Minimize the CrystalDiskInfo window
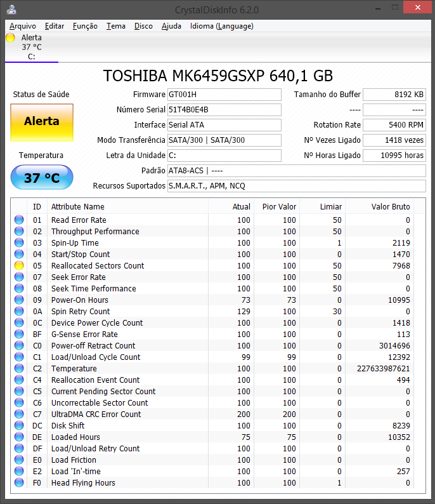 click(378, 8)
